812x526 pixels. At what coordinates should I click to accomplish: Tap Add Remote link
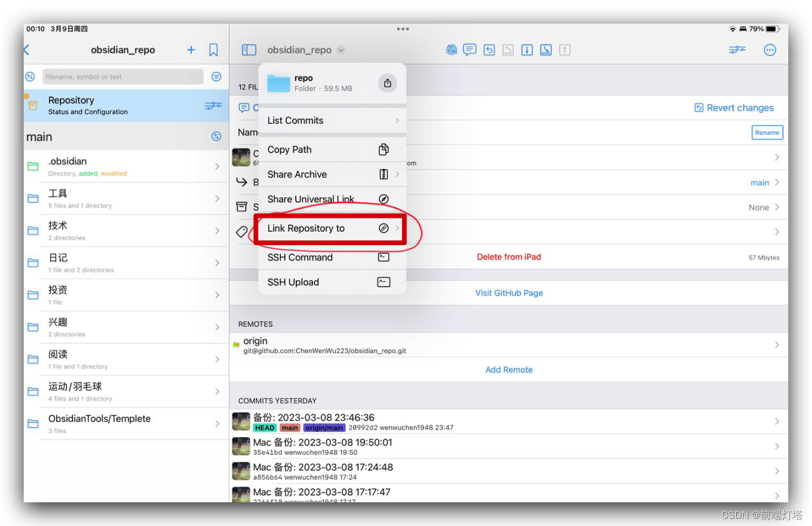point(509,370)
